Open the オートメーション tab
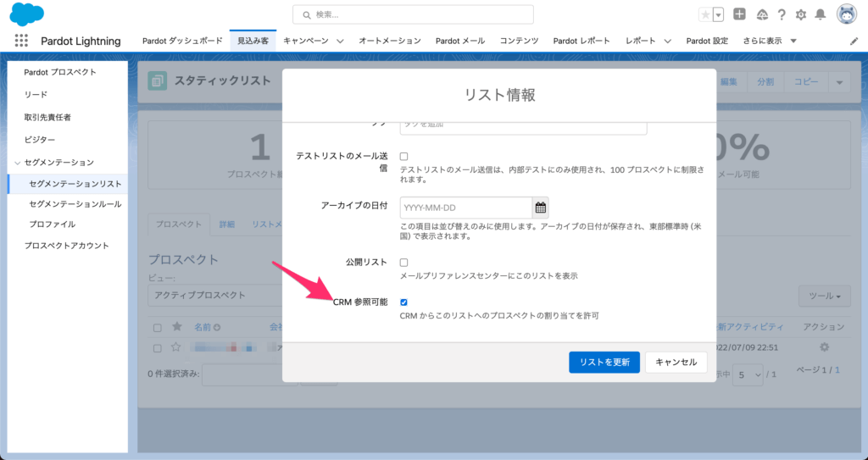 coord(390,41)
